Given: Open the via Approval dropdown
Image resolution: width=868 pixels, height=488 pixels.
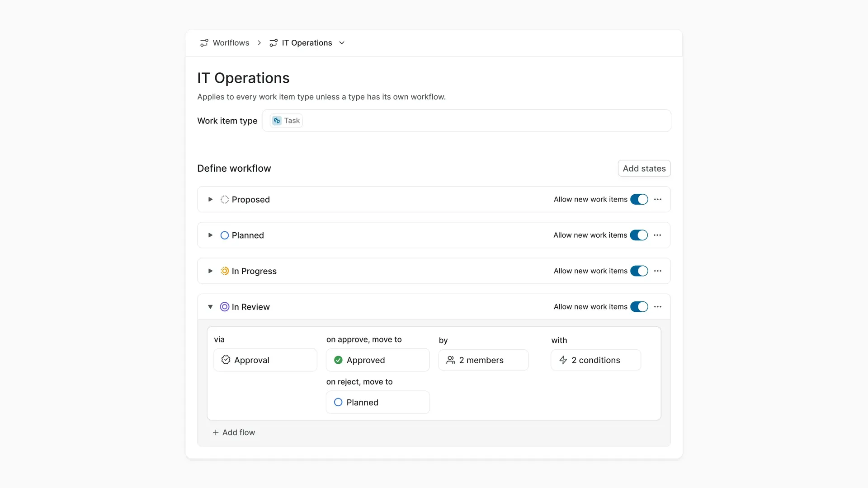Looking at the screenshot, I should [265, 360].
